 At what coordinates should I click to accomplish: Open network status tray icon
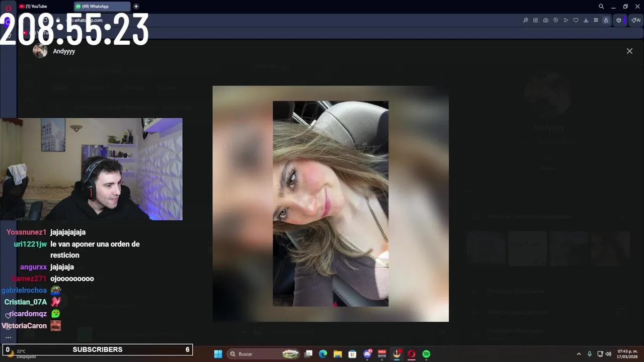click(600, 354)
